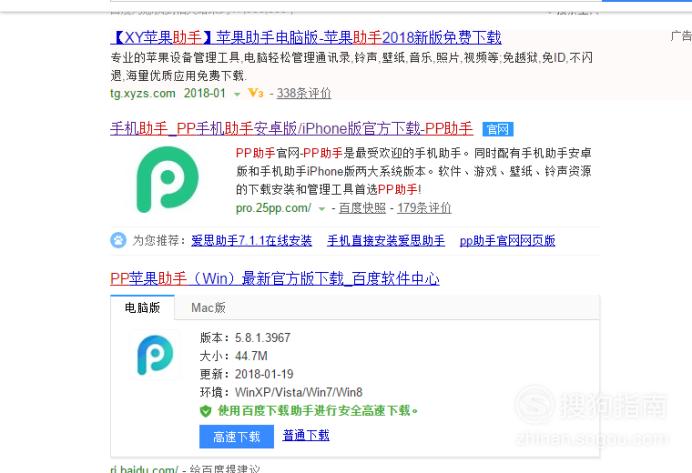Viewport: 692px width, 473px height.
Task: Click the size value 44.7M
Action: [x=251, y=356]
